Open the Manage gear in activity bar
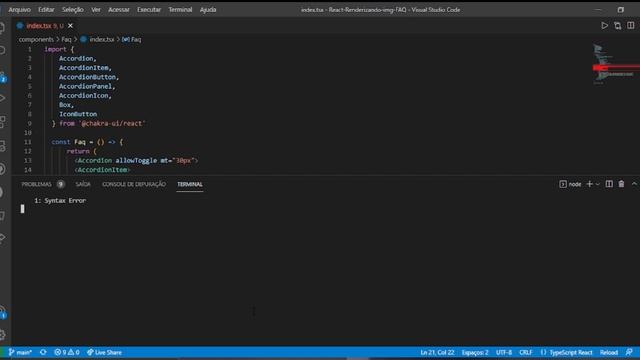 click(3, 335)
